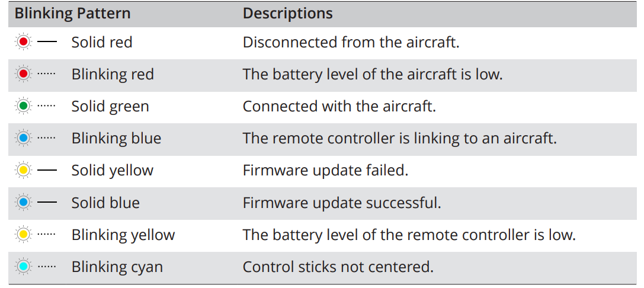Select the 'Solid red' label text
The height and width of the screenshot is (288, 644).
[x=101, y=43]
